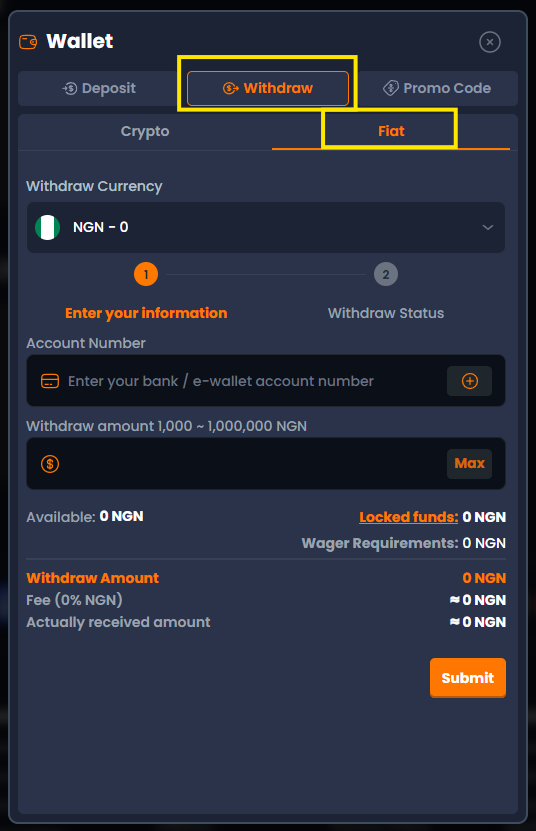The image size is (536, 831).
Task: Click the wallet icon beside the title
Action: [28, 42]
